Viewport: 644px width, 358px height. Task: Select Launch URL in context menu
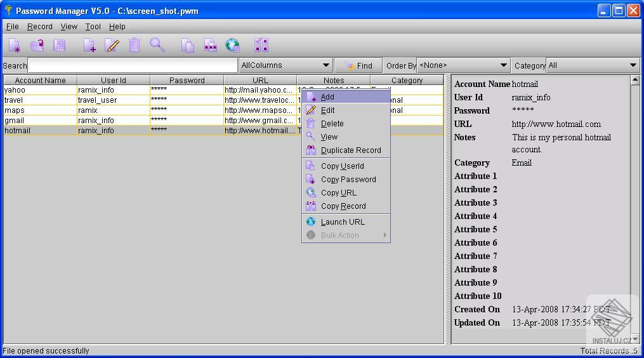(346, 222)
